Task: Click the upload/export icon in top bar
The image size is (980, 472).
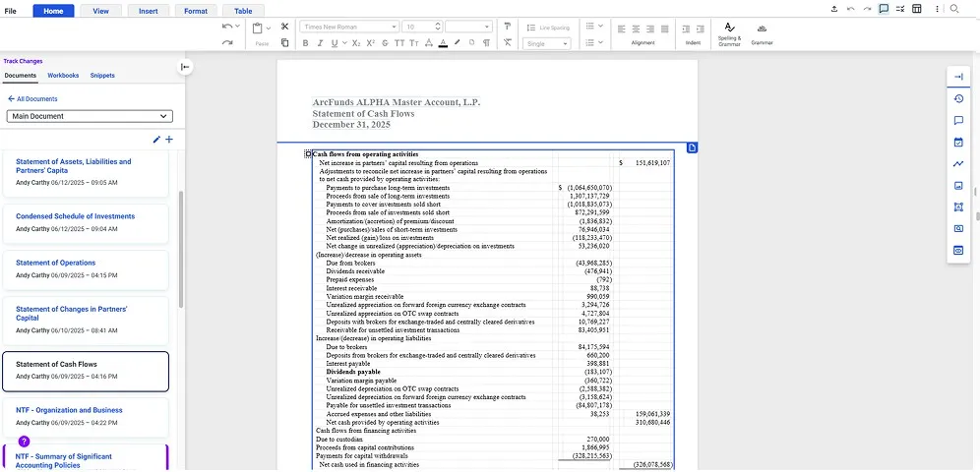Action: tap(833, 9)
